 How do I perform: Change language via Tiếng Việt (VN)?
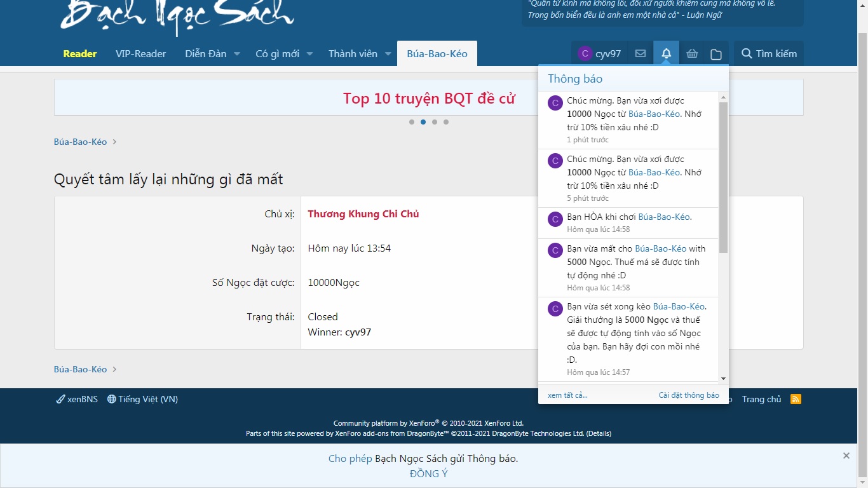(x=142, y=399)
